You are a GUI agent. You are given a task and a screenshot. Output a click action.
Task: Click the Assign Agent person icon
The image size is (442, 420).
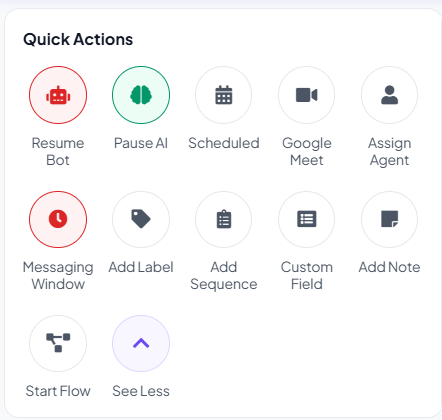(x=389, y=95)
